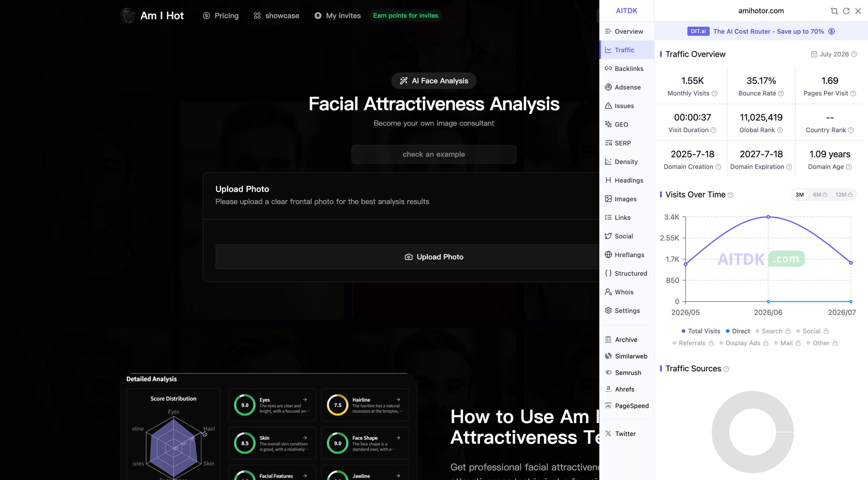Screen dimensions: 868x480
Task: Toggle locked Referrals series in legend
Action: pos(693,343)
